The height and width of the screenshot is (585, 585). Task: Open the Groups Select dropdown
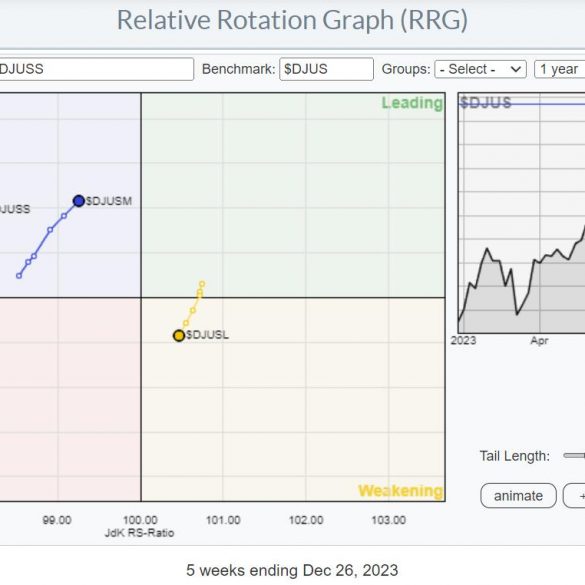pos(481,69)
